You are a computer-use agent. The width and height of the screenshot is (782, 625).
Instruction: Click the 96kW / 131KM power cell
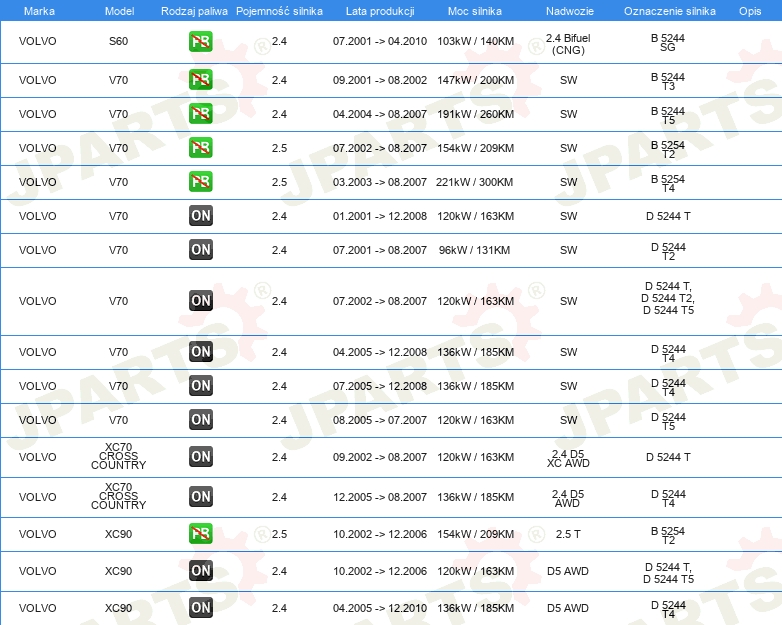[474, 250]
